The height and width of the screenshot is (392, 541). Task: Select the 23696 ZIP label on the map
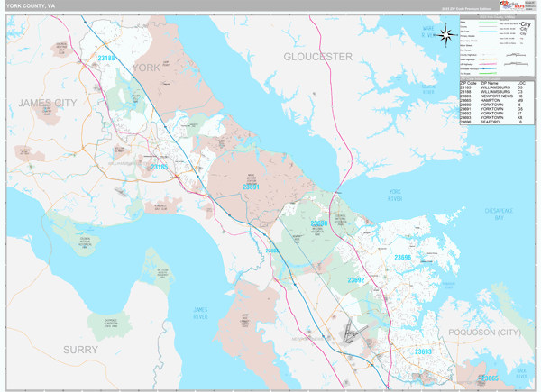402,258
